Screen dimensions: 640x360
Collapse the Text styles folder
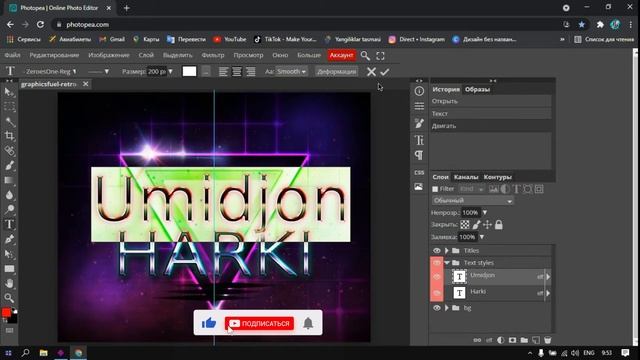tap(447, 263)
